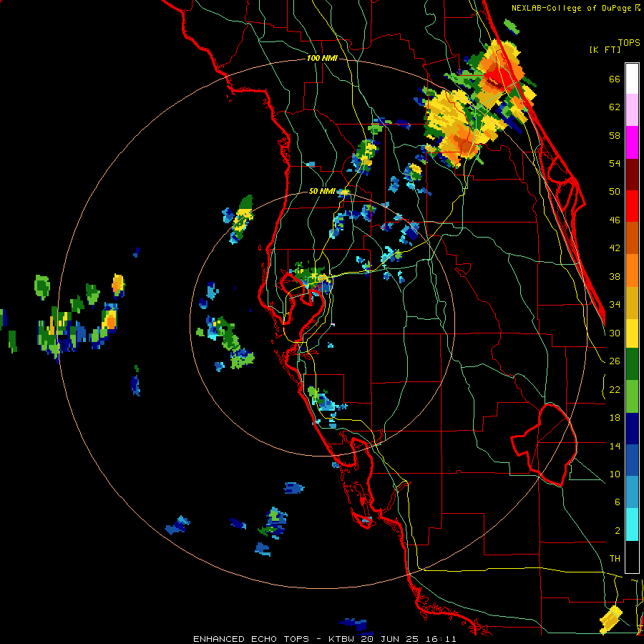Click the '20 JUN 25' date text

click(389, 639)
